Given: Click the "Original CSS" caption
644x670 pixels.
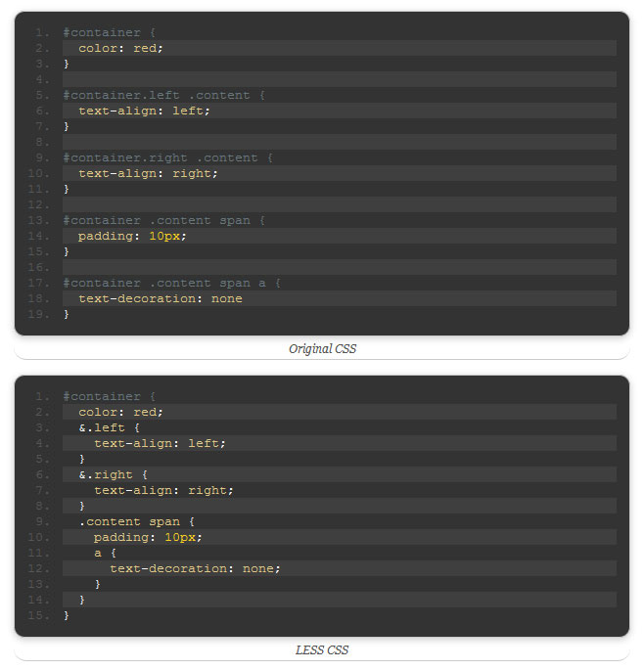Looking at the screenshot, I should 322,349.
